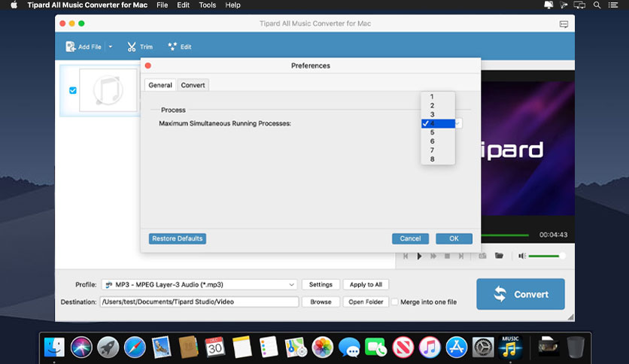Launch Siri from the Dock

[x=81, y=347]
